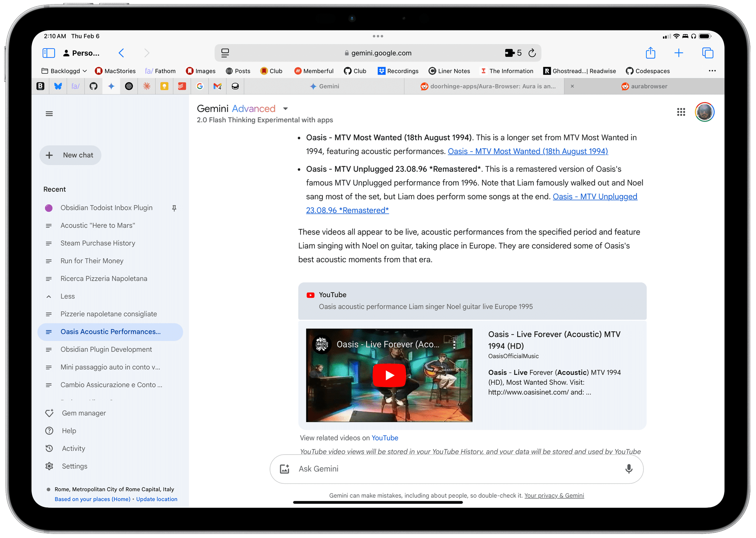This screenshot has height=538, width=756.
Task: Open the Memberful bookmark
Action: click(x=314, y=71)
